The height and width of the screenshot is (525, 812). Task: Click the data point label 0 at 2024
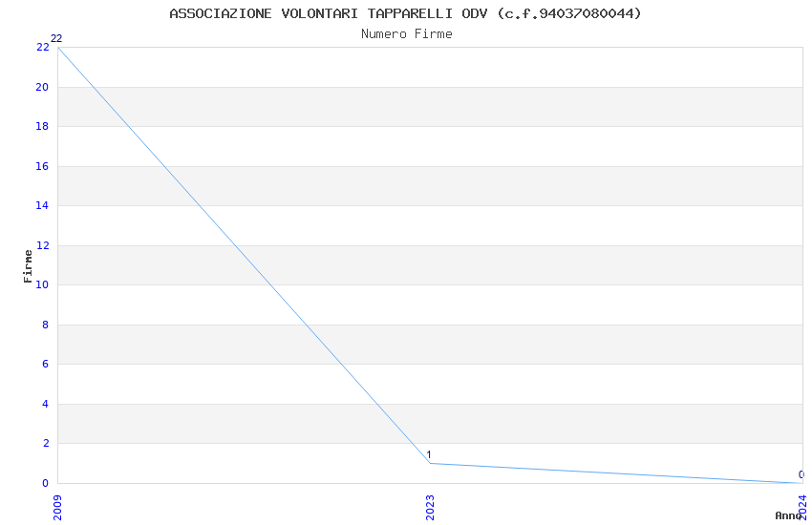click(x=801, y=474)
